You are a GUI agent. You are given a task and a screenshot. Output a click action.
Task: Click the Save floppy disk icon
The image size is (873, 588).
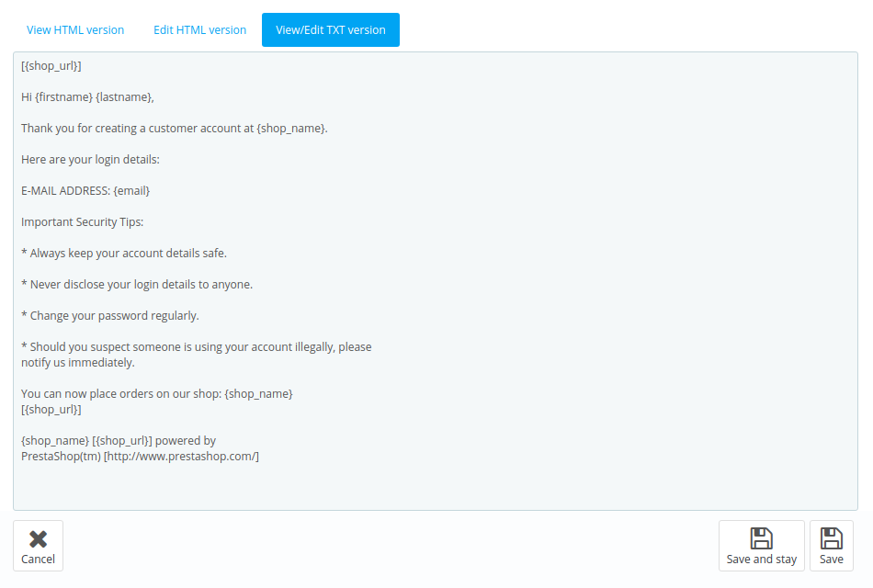coord(832,538)
